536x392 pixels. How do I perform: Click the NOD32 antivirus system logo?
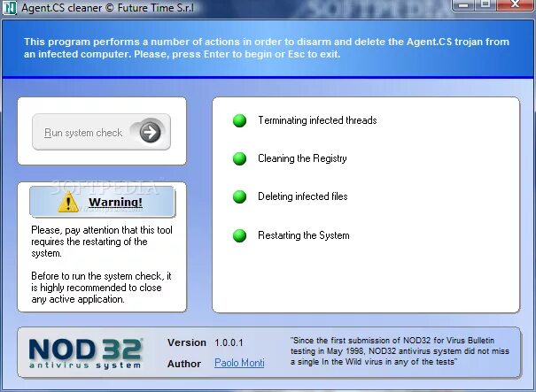(x=85, y=353)
